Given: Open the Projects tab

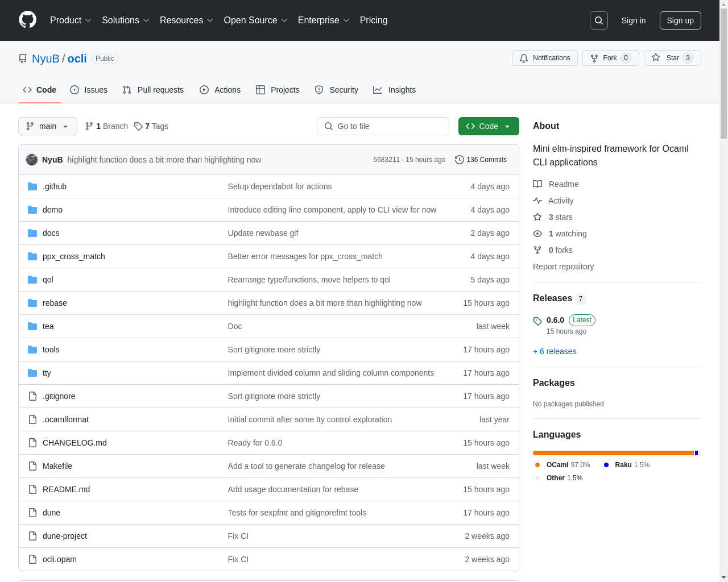Looking at the screenshot, I should pyautogui.click(x=278, y=90).
